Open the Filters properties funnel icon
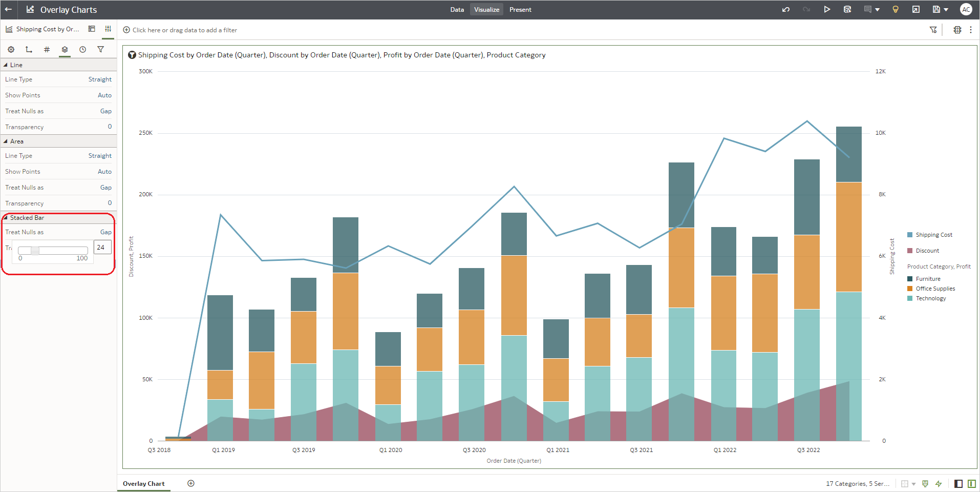Image resolution: width=980 pixels, height=492 pixels. [100, 49]
